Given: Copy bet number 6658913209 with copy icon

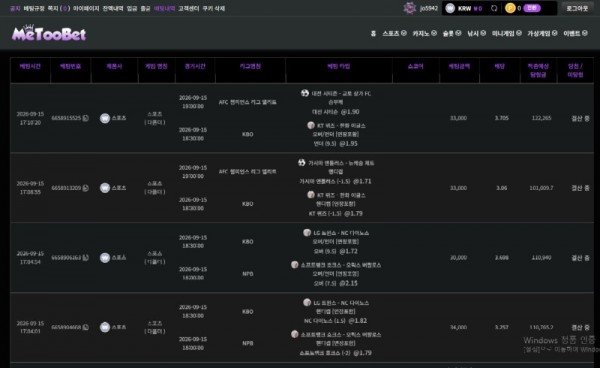Looking at the screenshot, I should click(x=86, y=188).
